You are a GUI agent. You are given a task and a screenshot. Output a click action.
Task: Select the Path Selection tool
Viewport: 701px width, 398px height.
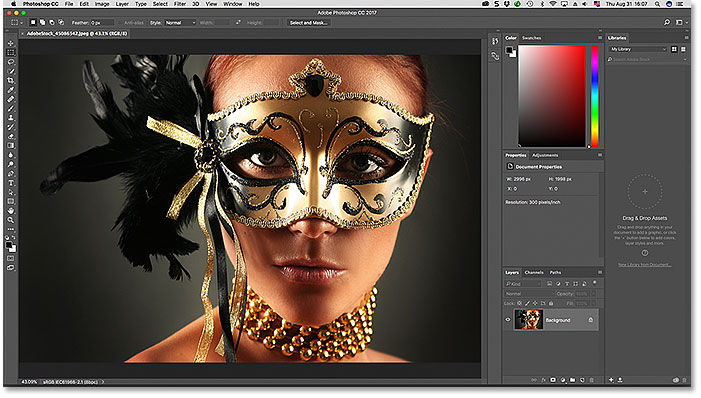click(11, 192)
